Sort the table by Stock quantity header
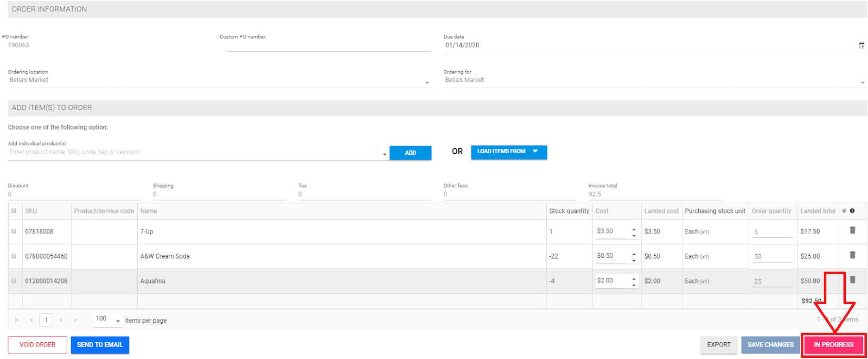The height and width of the screenshot is (359, 868). click(569, 211)
